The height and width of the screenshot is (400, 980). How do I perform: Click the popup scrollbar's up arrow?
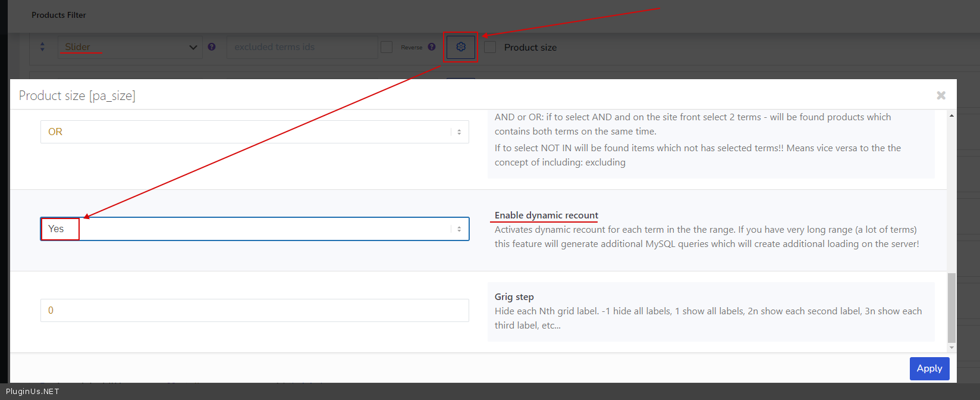pyautogui.click(x=951, y=115)
